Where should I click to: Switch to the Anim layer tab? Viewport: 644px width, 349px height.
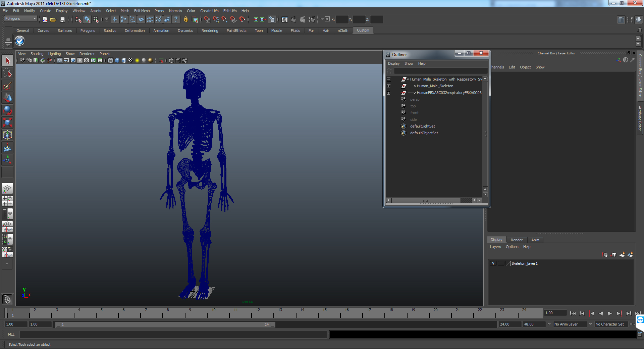click(535, 240)
